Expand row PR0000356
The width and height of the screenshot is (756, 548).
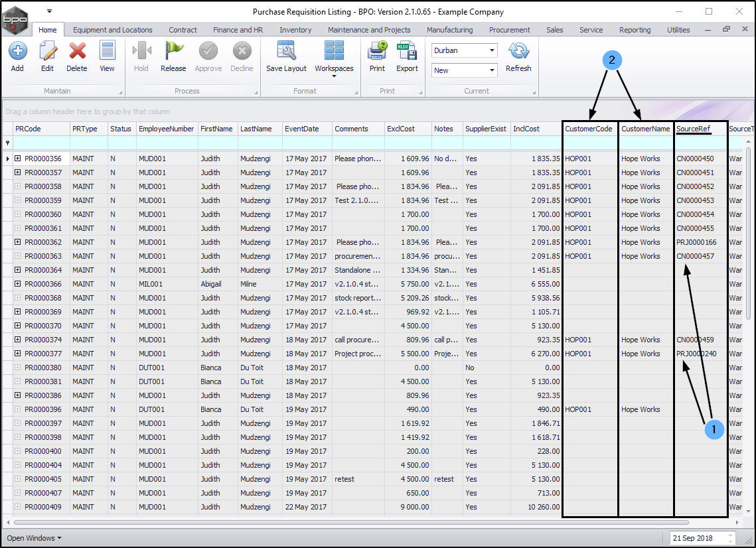[x=18, y=159]
